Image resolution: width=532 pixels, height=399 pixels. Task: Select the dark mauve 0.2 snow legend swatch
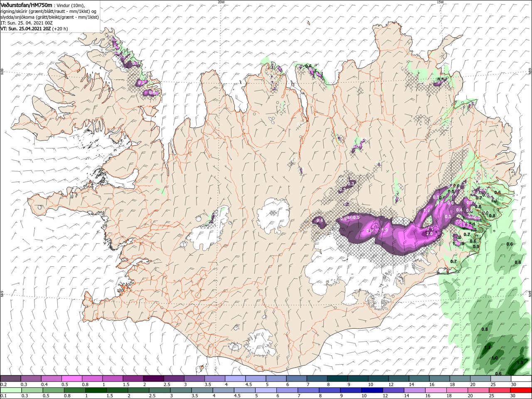[x=10, y=379]
